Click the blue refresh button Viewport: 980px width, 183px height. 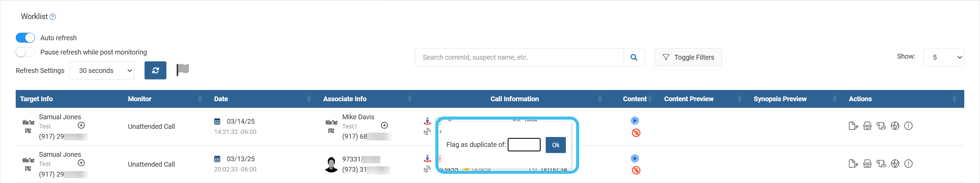click(155, 71)
